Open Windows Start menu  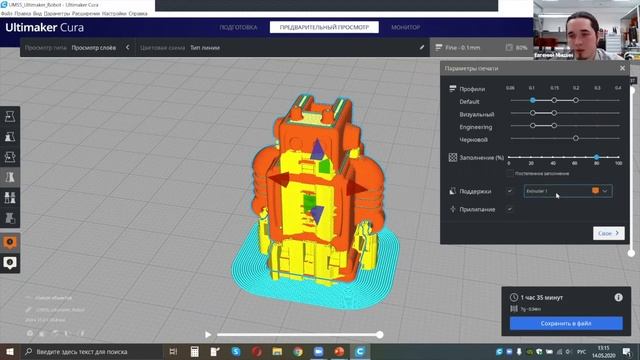click(10, 351)
